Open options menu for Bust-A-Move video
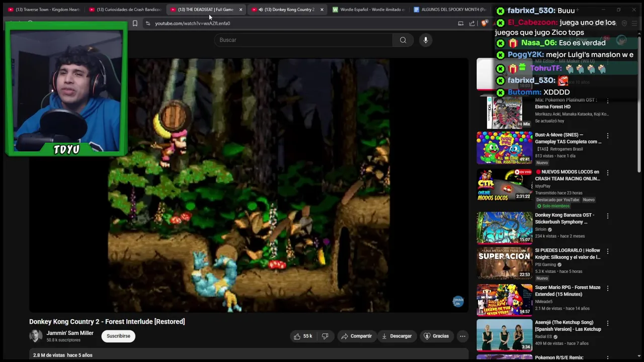 (607, 136)
